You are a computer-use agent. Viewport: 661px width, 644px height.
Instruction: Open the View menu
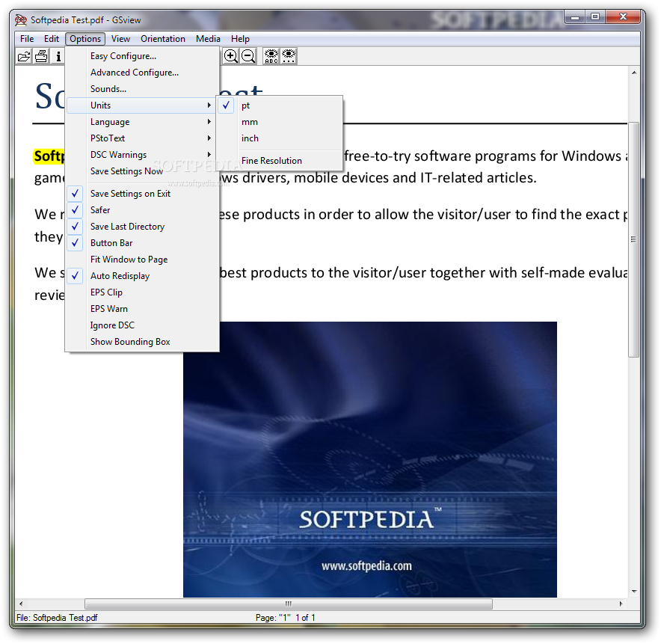(120, 39)
